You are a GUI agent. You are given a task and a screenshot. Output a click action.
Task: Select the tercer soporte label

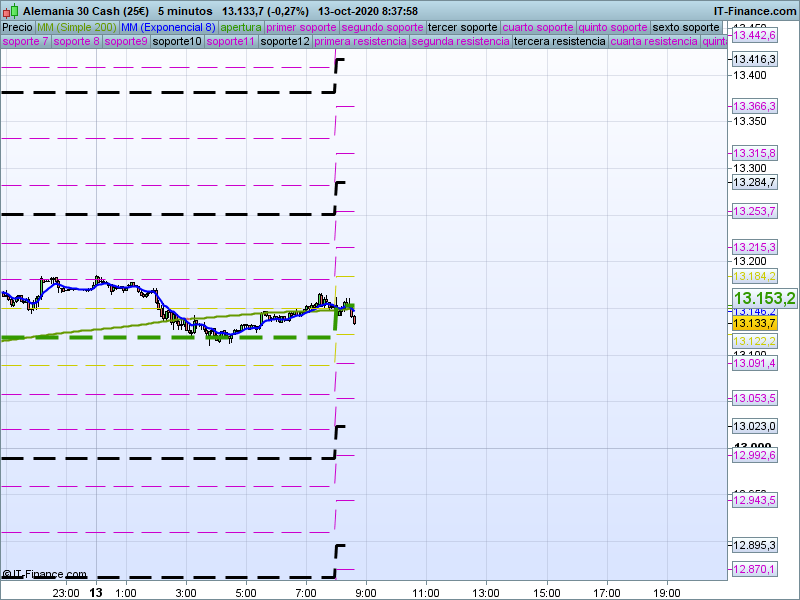462,27
